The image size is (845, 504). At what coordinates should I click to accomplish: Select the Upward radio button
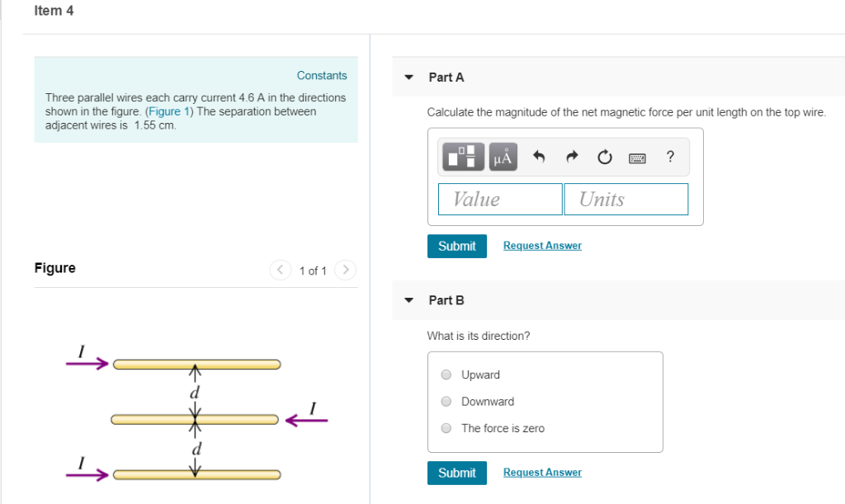446,374
